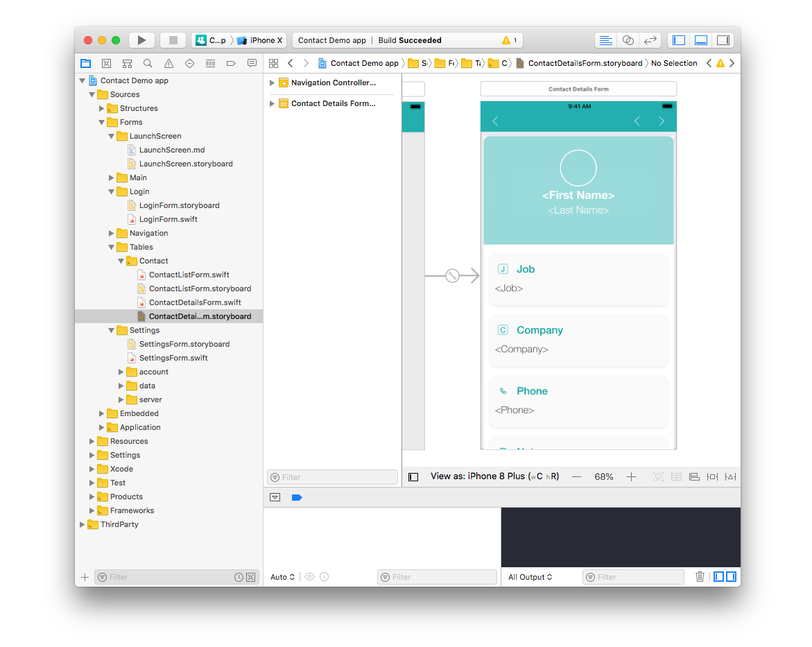Open the Breakpoint navigator
This screenshot has height=647, width=812.
tap(231, 63)
